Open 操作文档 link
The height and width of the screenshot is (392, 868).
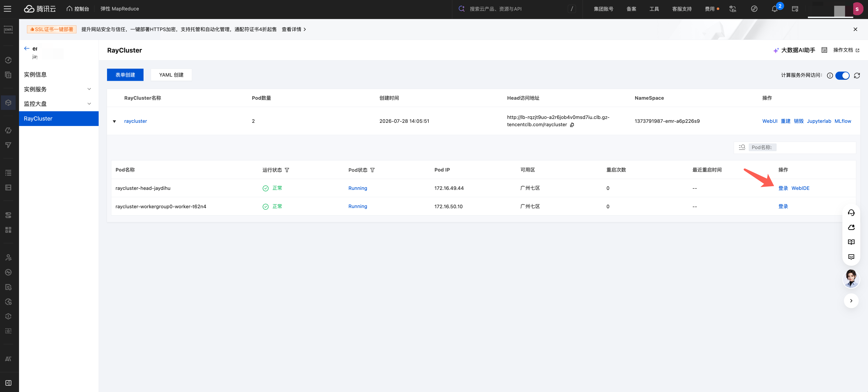(846, 50)
